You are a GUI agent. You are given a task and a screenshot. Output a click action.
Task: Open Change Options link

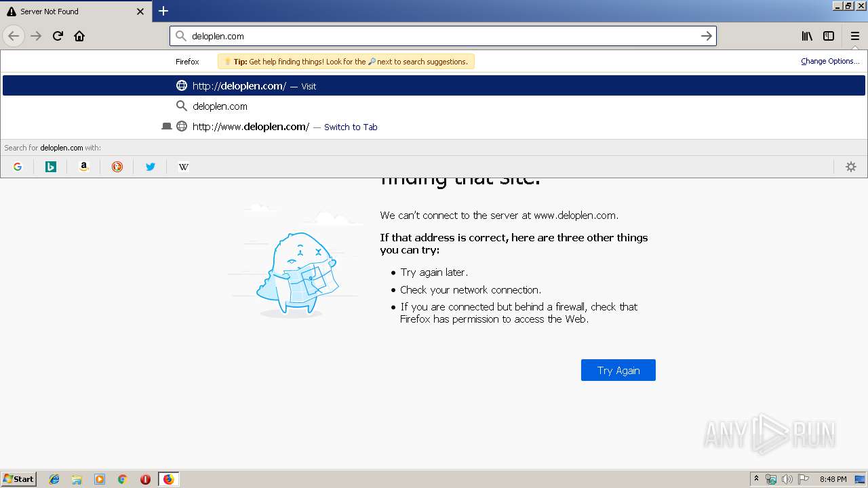click(830, 61)
